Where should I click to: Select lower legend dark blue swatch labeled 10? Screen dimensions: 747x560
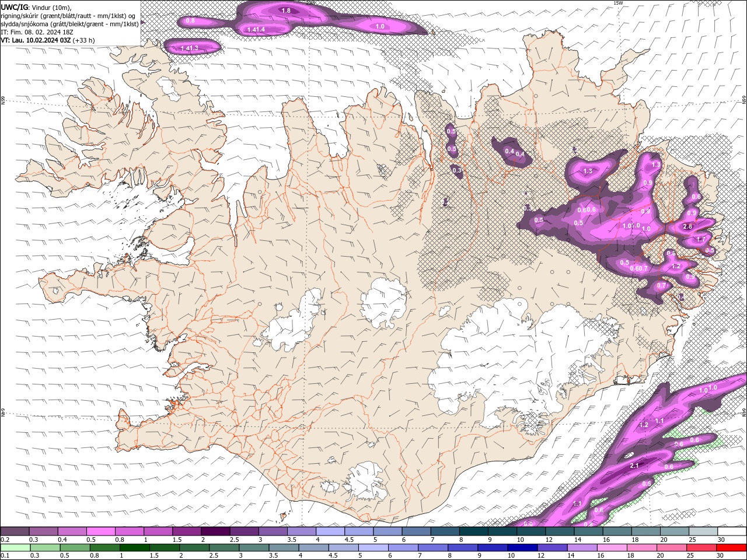point(523,548)
